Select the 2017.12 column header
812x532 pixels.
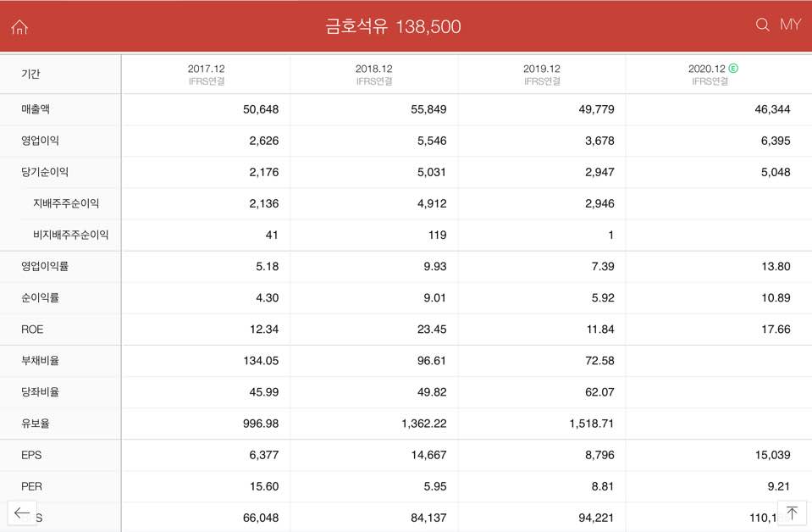tap(206, 74)
